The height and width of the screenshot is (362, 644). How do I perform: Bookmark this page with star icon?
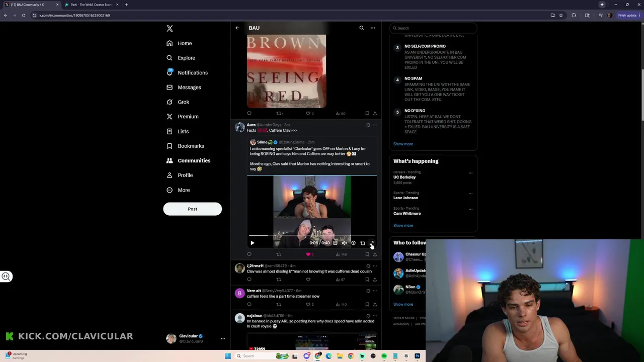[561, 15]
